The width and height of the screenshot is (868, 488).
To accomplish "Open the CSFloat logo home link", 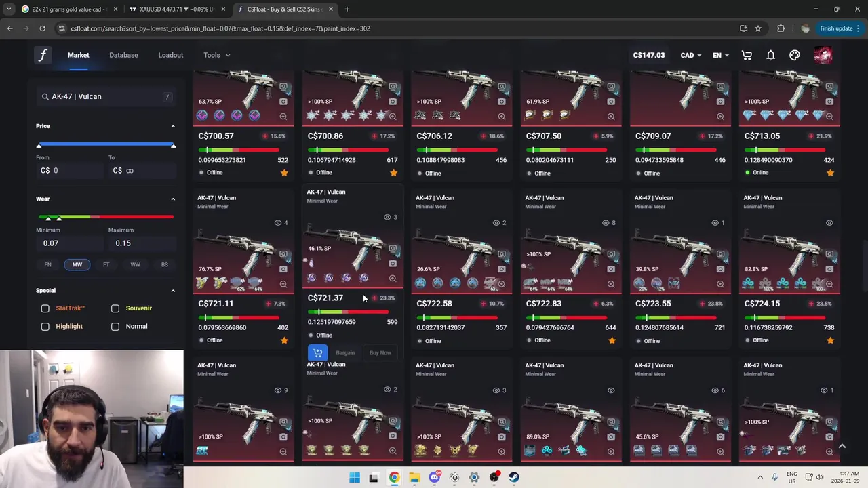I will pos(42,55).
